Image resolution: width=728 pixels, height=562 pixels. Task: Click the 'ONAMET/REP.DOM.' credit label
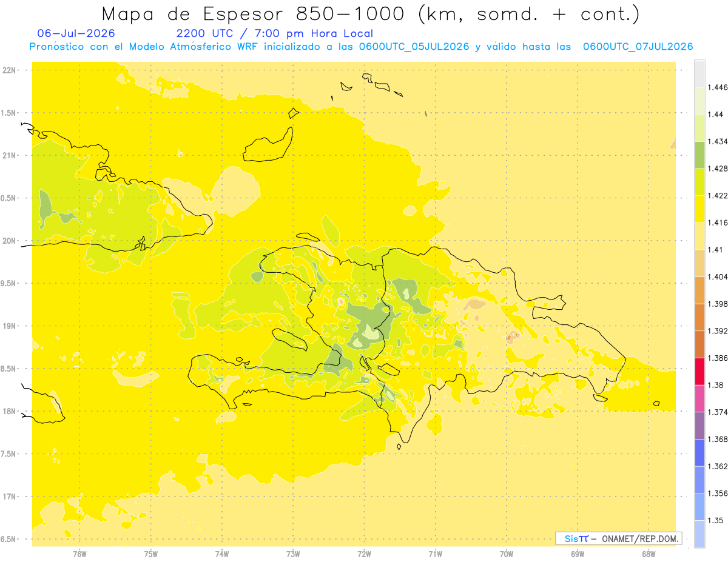(641, 538)
